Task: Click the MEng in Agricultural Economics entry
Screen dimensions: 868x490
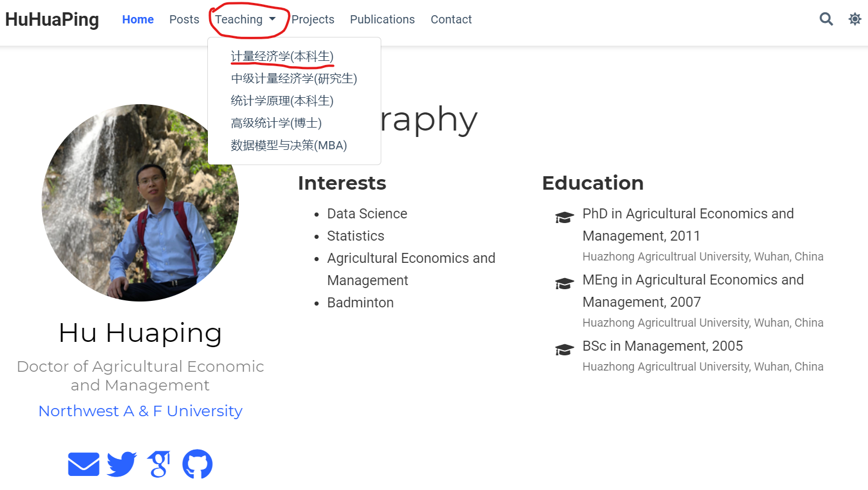Action: coord(693,291)
